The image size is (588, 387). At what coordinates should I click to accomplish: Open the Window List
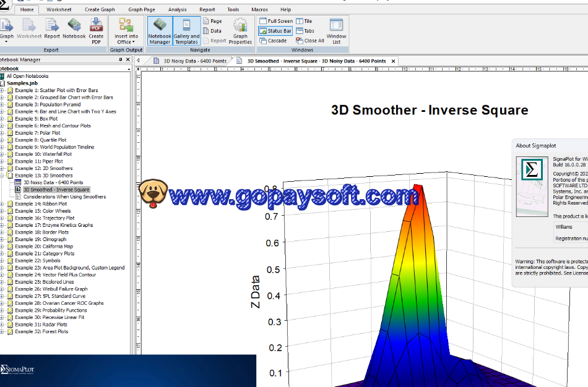click(x=336, y=32)
